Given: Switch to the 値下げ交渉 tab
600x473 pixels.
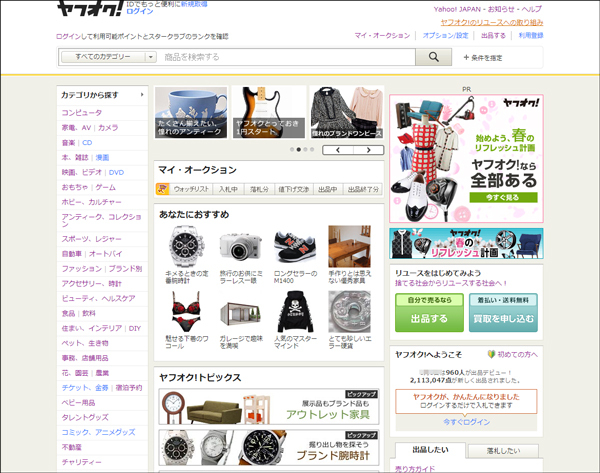Looking at the screenshot, I should pos(294,189).
